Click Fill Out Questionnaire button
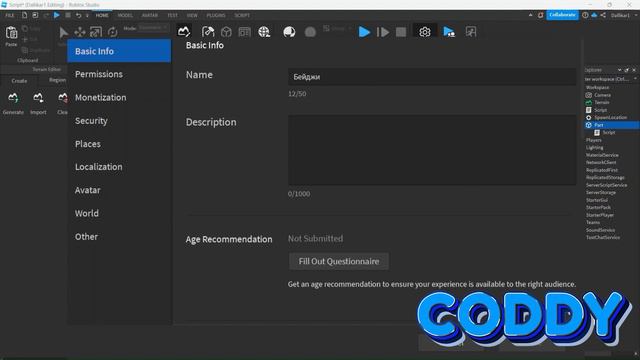640x360 pixels. click(x=339, y=261)
